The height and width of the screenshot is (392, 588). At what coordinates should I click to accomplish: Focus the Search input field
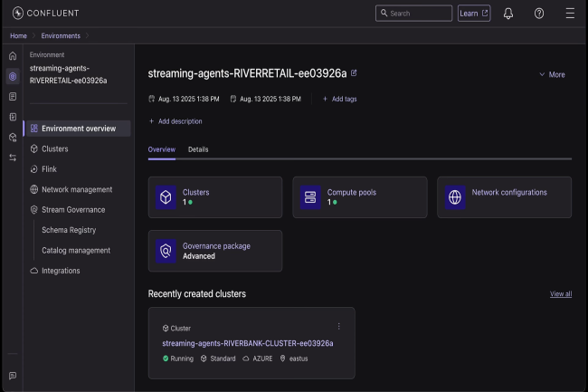pyautogui.click(x=414, y=14)
